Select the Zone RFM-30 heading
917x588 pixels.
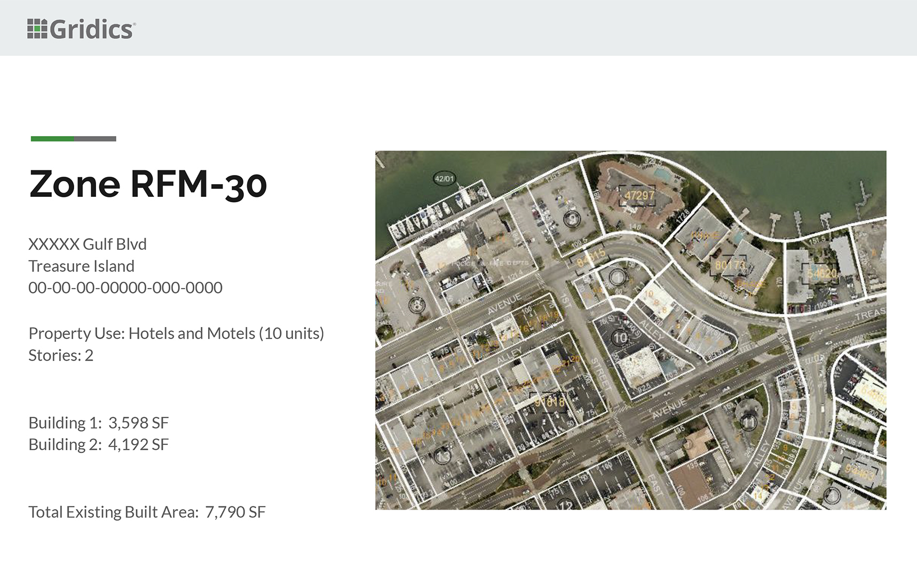tap(148, 184)
